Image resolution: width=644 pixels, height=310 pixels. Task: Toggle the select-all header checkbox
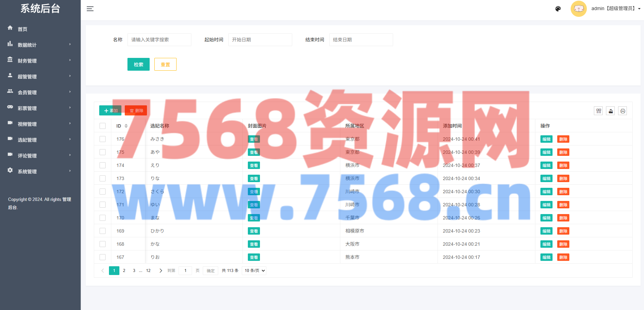[x=103, y=126]
